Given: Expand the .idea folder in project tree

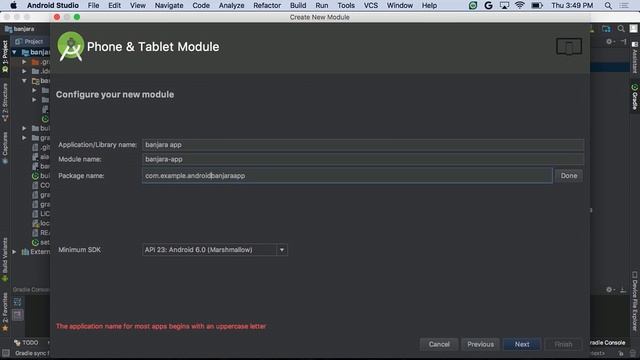Looking at the screenshot, I should 24,71.
